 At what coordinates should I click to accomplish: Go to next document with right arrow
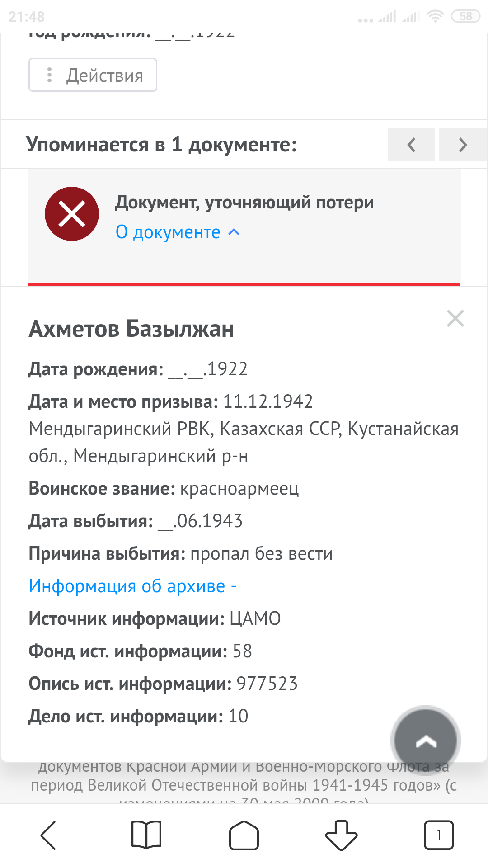point(463,145)
